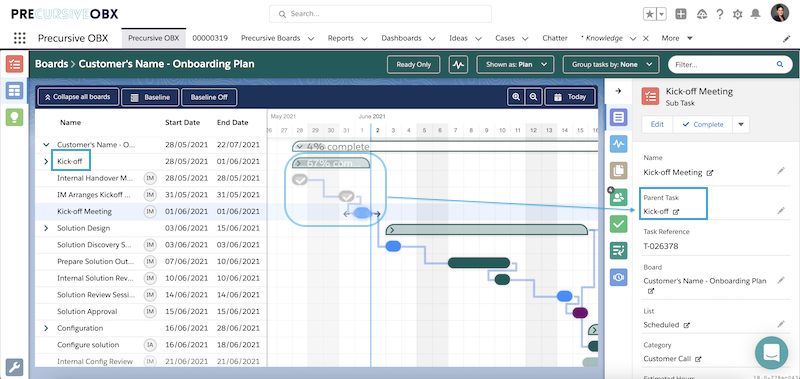Viewport: 800px width, 379px height.
Task: Open the brown files panel icon
Action: tap(618, 170)
